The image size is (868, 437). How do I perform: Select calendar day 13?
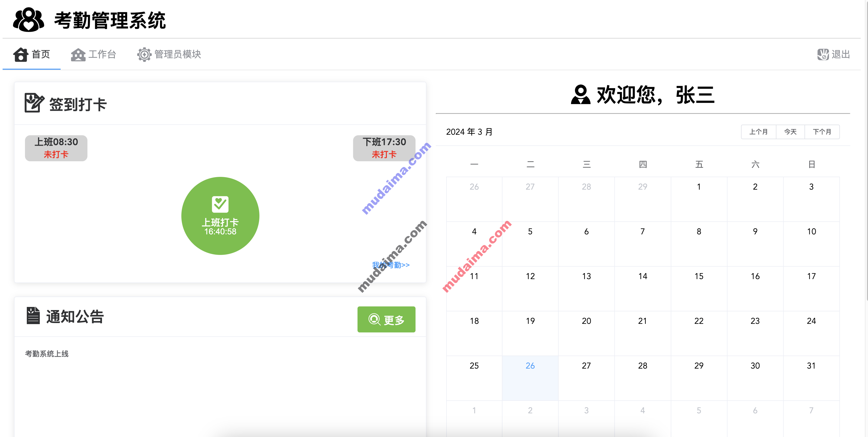tap(587, 289)
